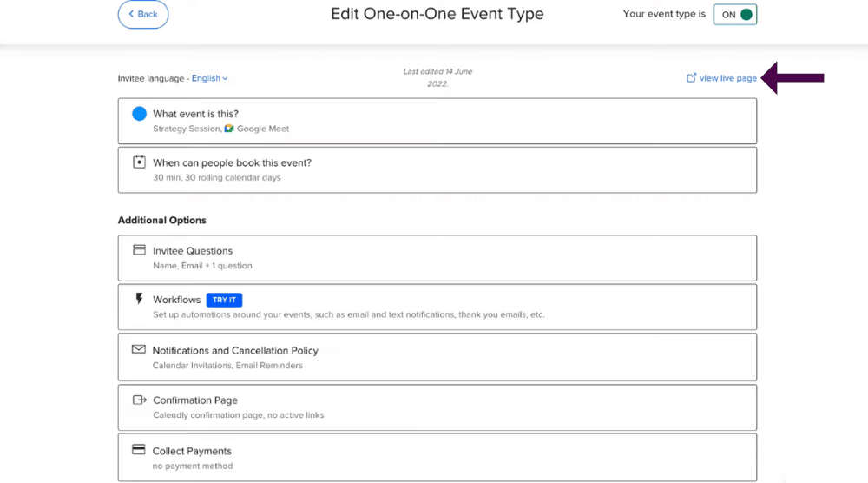Click the credit card Collect Payments icon
Screen dimensions: 868x483
pos(138,449)
